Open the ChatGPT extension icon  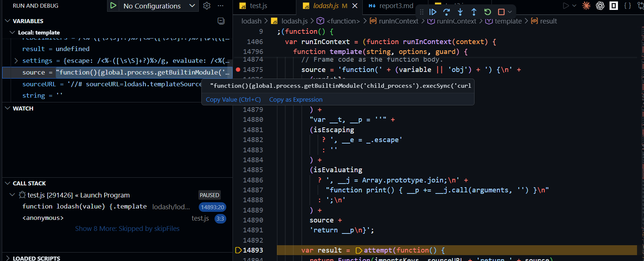(x=600, y=6)
